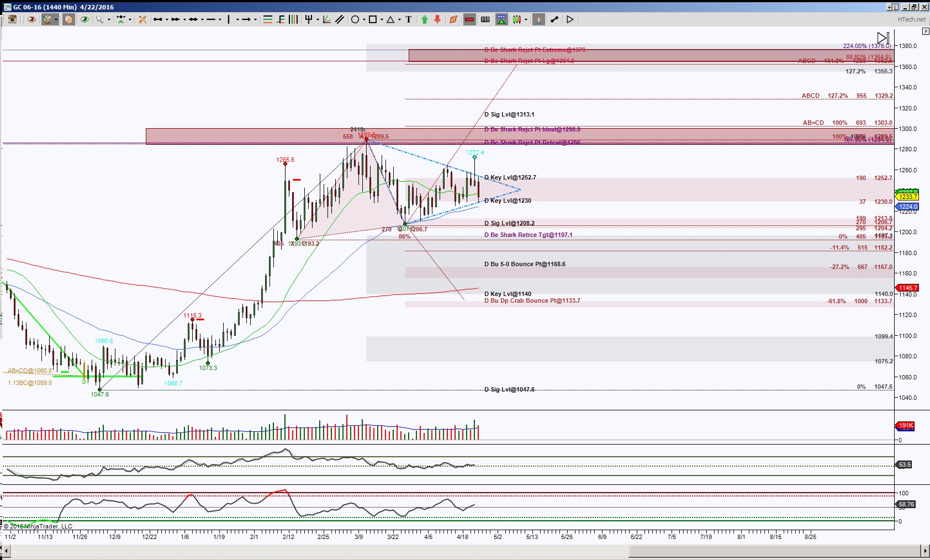
Task: Toggle the red bar region button
Action: tap(469, 19)
